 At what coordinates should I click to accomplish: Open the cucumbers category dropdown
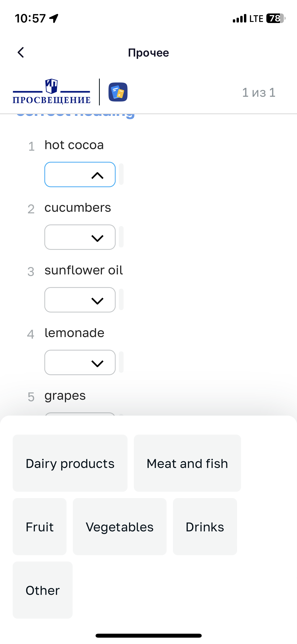coord(80,237)
